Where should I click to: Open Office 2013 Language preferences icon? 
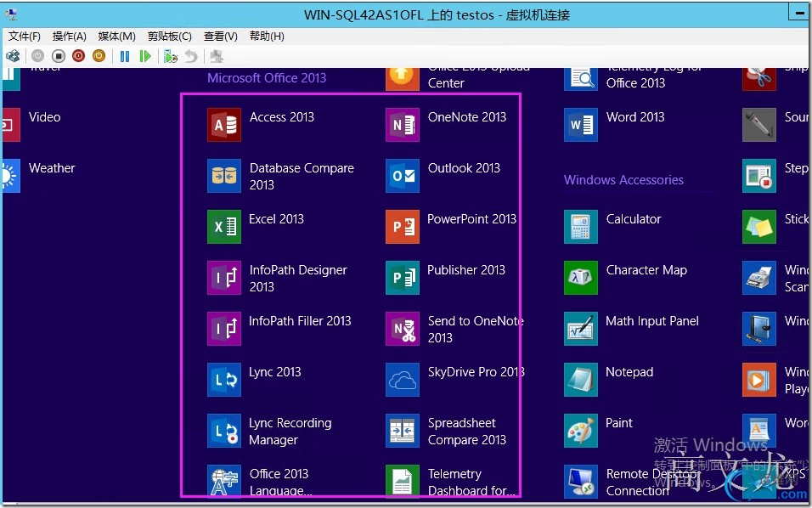pyautogui.click(x=224, y=481)
